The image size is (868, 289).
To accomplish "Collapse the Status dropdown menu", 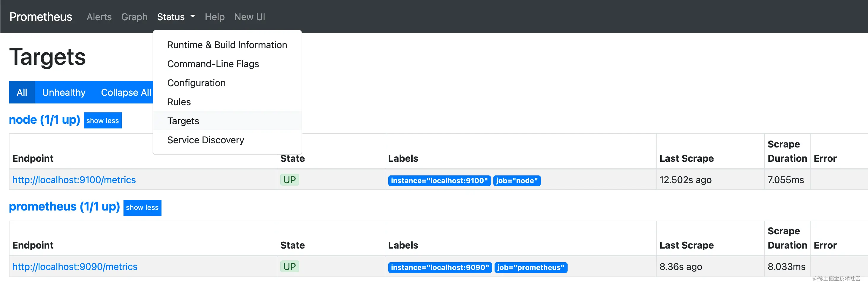I will (176, 17).
